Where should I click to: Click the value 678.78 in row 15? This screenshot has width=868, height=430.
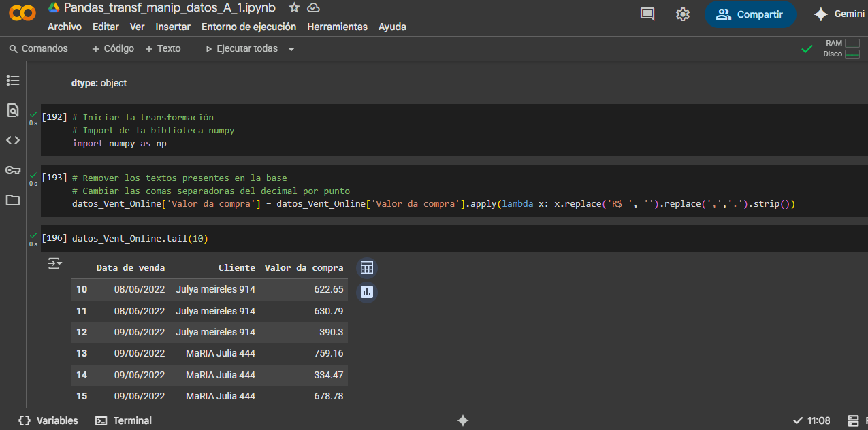tap(329, 396)
